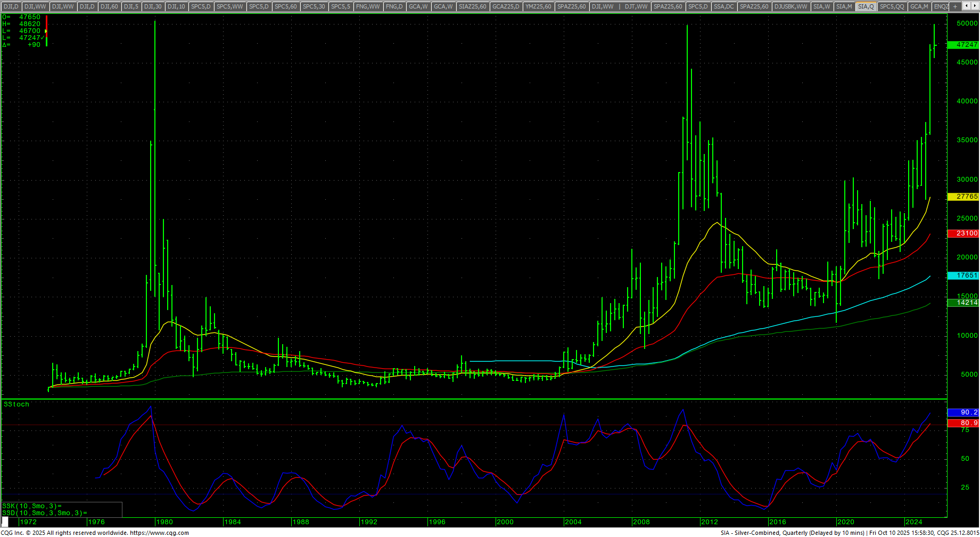This screenshot has width=980, height=537.
Task: Switch to the GCA,M tab
Action: pos(919,6)
